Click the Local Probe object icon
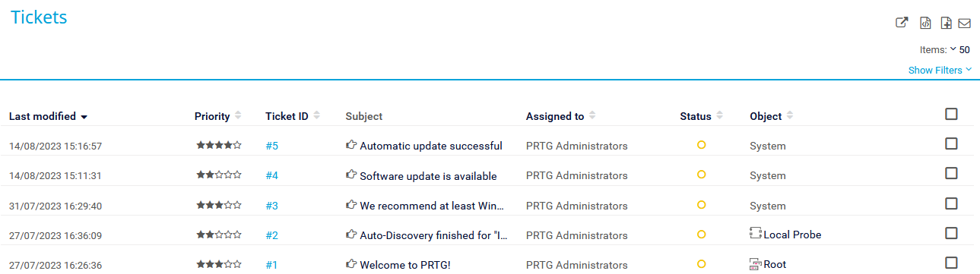Screen dimensions: 980x274 point(756,234)
